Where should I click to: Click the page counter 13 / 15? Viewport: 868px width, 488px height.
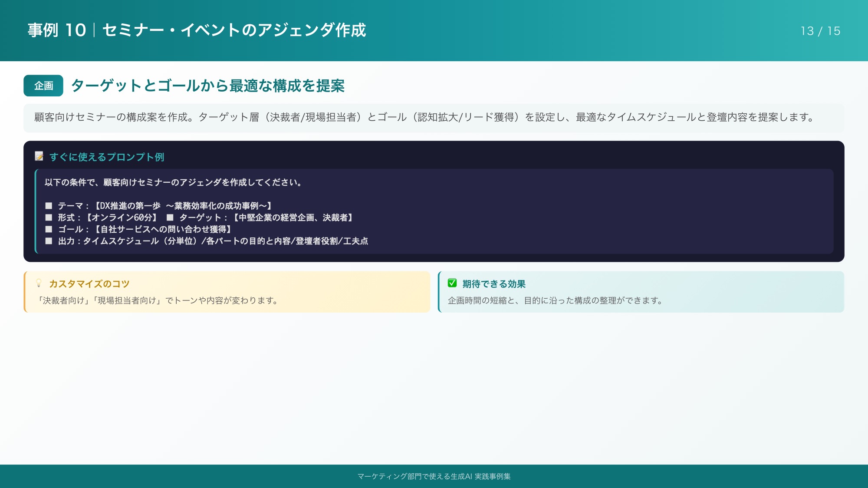tap(820, 31)
